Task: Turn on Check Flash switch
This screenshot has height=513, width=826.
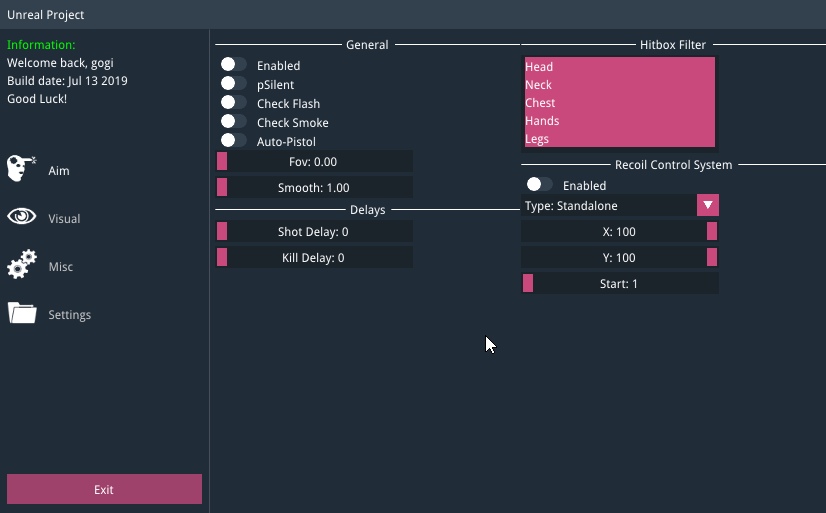Action: click(233, 103)
